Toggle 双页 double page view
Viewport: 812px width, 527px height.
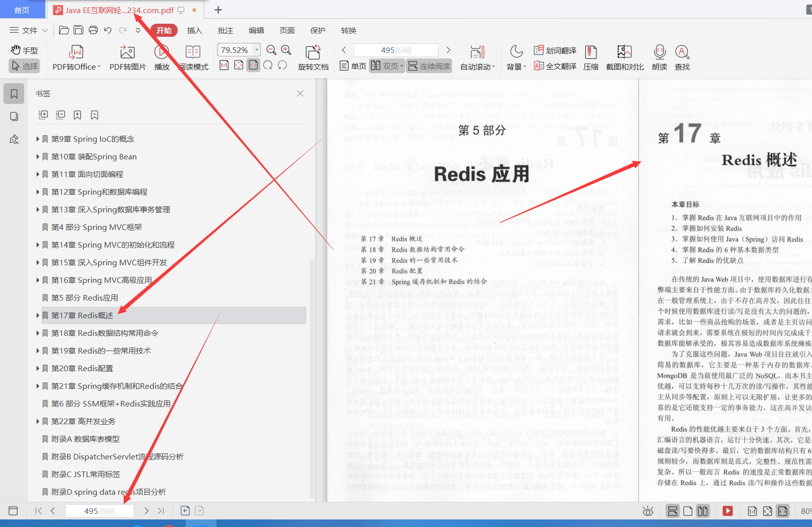(387, 66)
